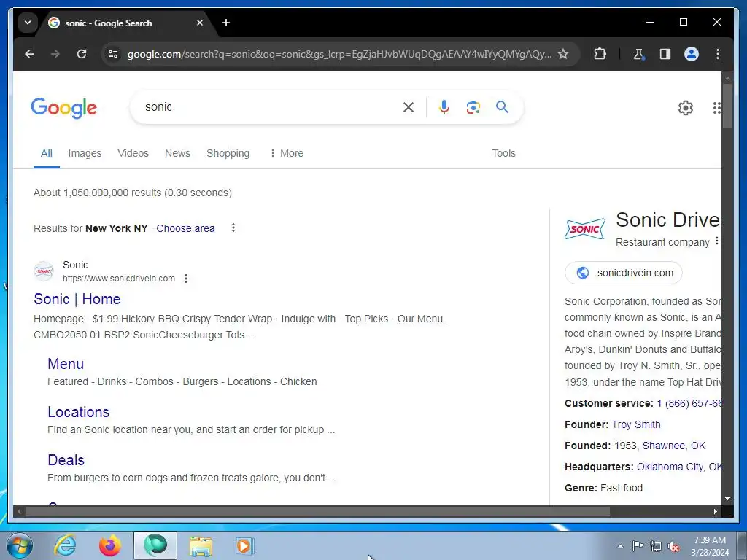Open Google quick settings gear
Image resolution: width=747 pixels, height=560 pixels.
point(686,108)
